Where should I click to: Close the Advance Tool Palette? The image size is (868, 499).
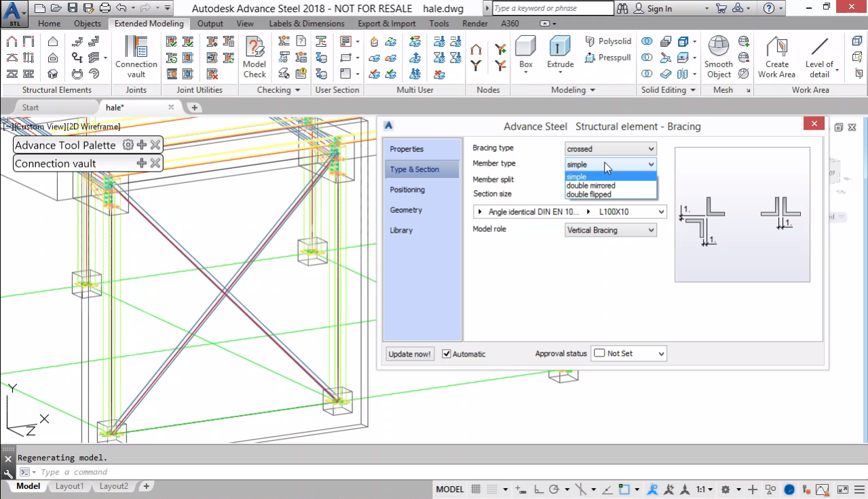[x=155, y=144]
